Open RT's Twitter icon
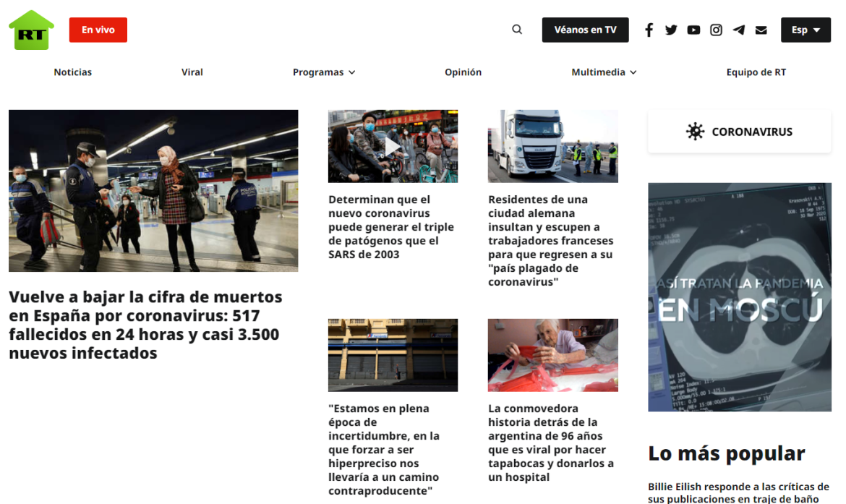 click(671, 30)
